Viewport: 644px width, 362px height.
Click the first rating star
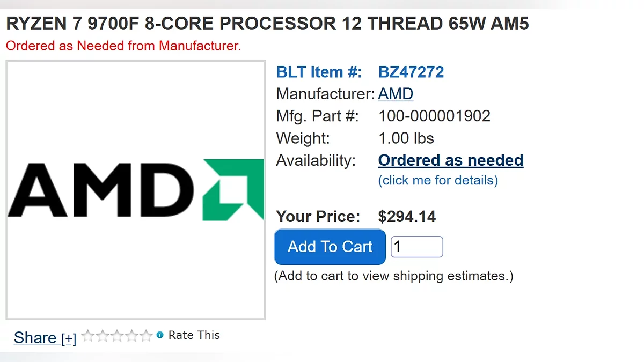(87, 336)
